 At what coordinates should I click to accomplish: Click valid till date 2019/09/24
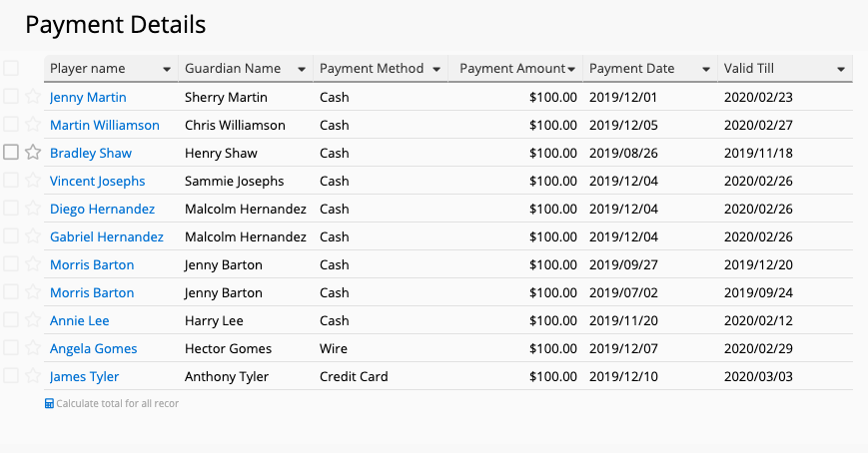pos(758,292)
